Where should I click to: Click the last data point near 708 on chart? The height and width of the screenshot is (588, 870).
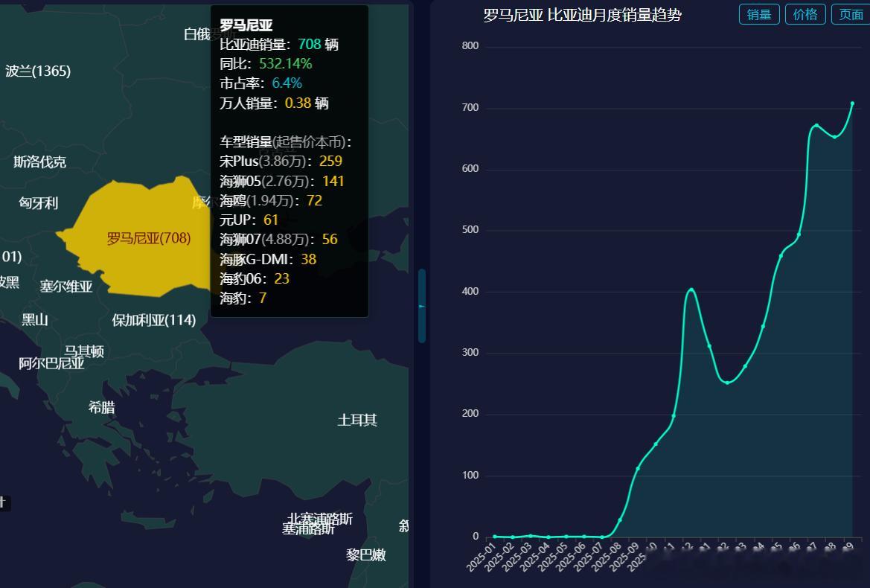pyautogui.click(x=852, y=103)
